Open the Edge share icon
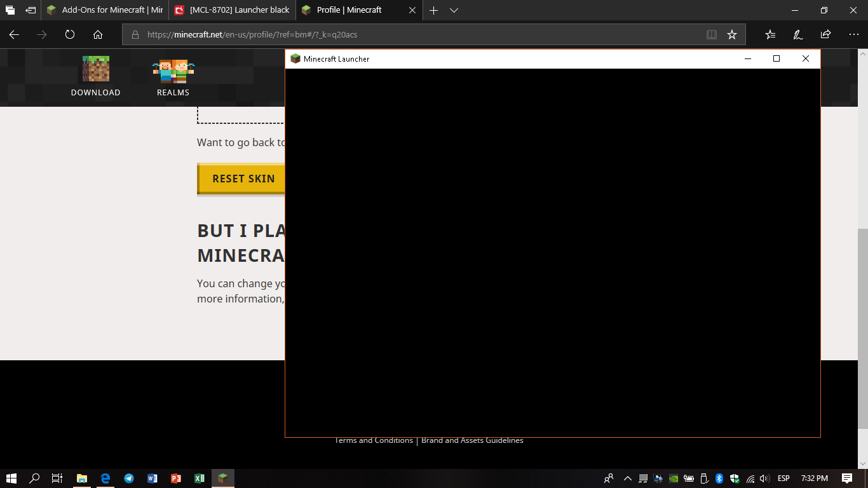The width and height of the screenshot is (868, 488). click(825, 35)
